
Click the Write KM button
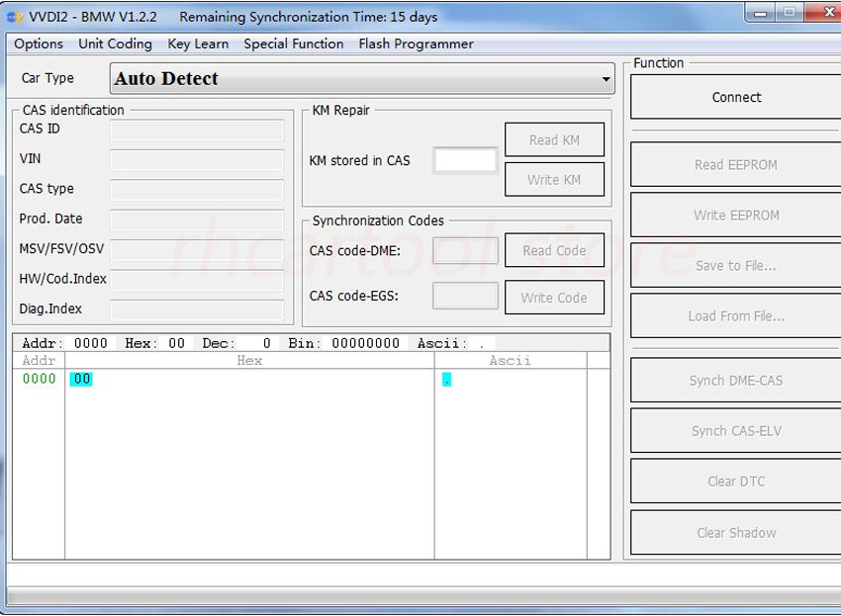tap(554, 180)
